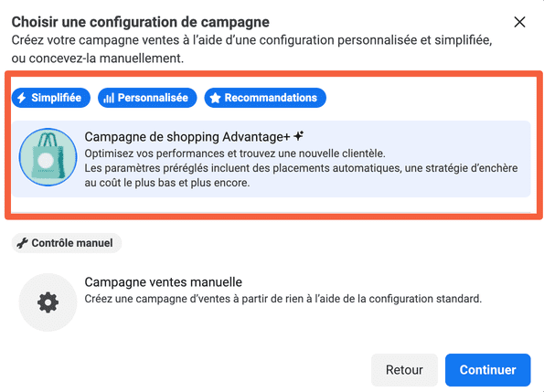Click the gear icon for manual campaign

click(48, 302)
